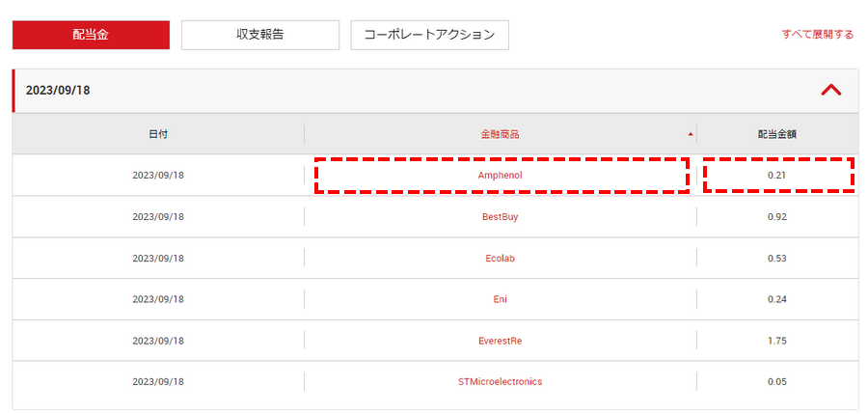Click the date in the STMicroelectronics row
The width and height of the screenshot is (868, 414).
[x=158, y=382]
